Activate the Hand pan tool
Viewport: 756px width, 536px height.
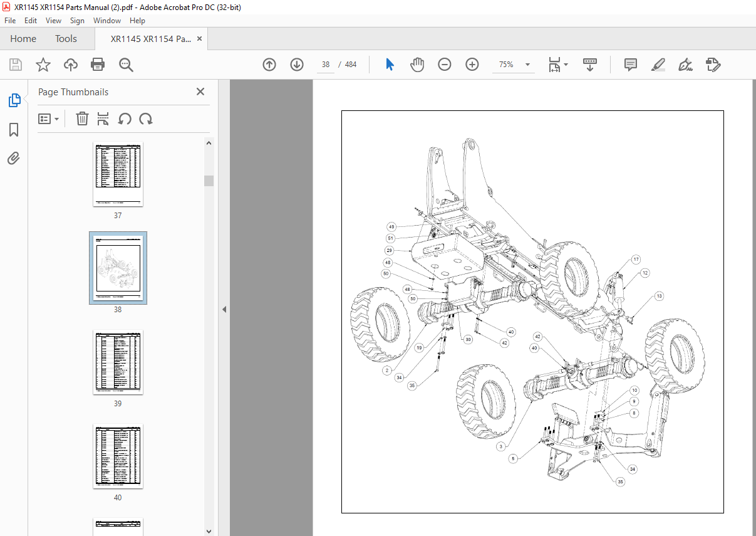tap(417, 65)
